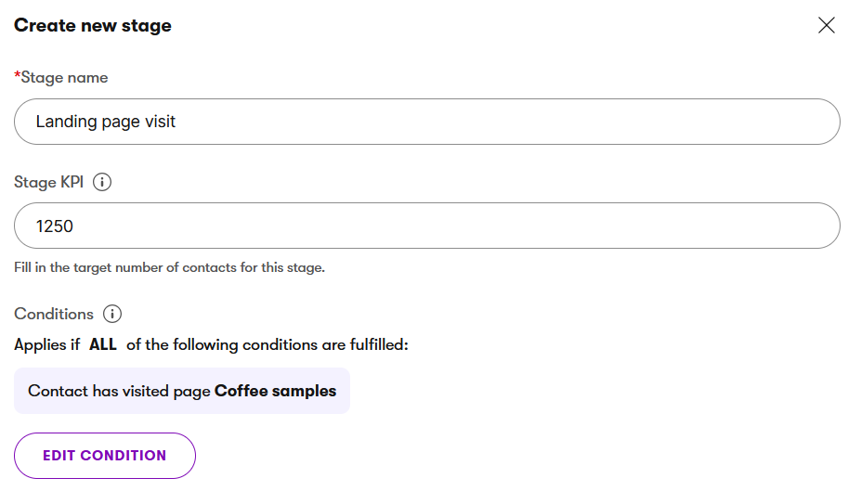Focus the Stage KPI input field
Screen dimensions: 861x504
pos(427,226)
